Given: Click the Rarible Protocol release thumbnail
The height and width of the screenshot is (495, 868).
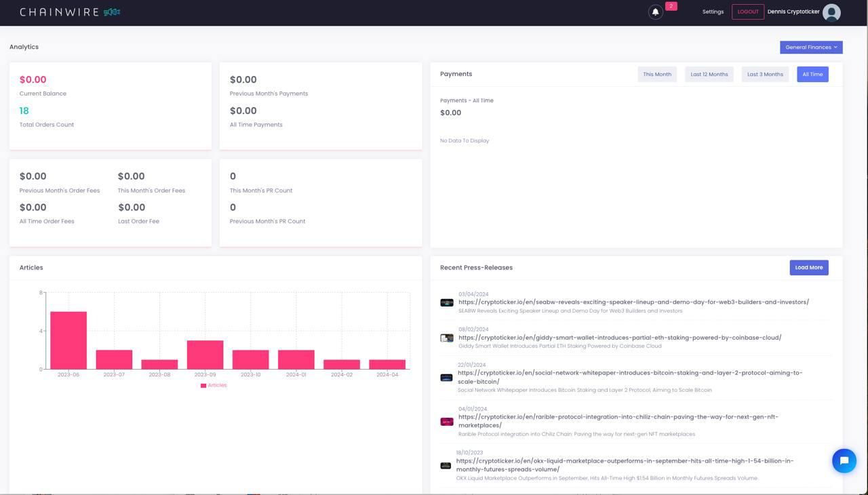Looking at the screenshot, I should point(447,422).
